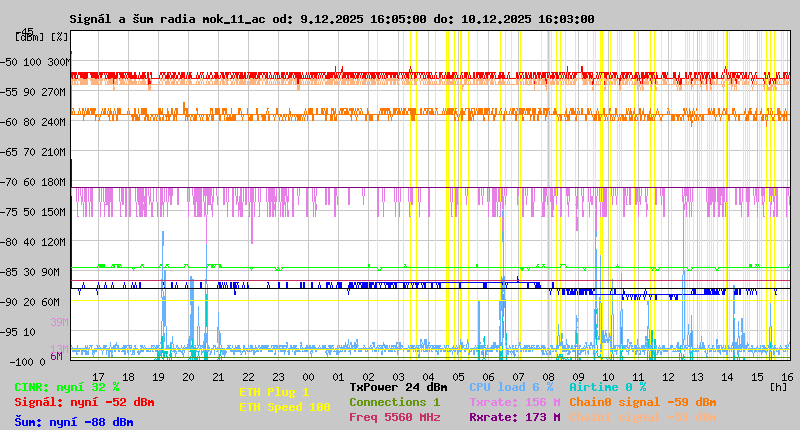Click the yellow ETH Plug 1 legend label
Image resolution: width=800 pixels, height=430 pixels.
(274, 392)
